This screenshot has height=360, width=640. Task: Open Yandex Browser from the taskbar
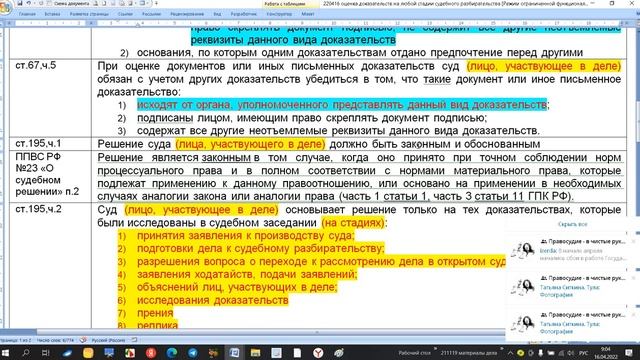(x=318, y=353)
